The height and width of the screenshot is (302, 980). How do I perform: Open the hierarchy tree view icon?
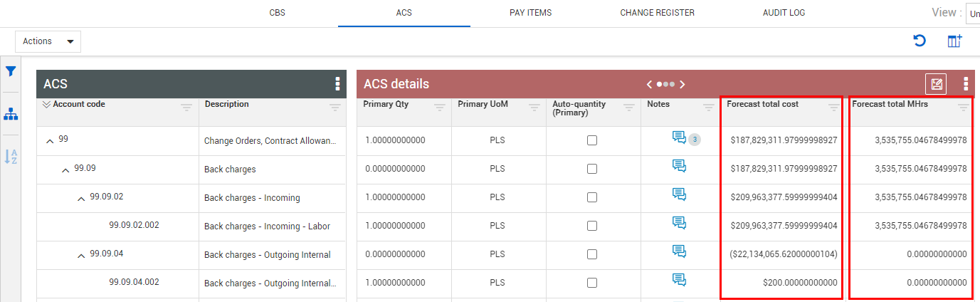tap(11, 114)
